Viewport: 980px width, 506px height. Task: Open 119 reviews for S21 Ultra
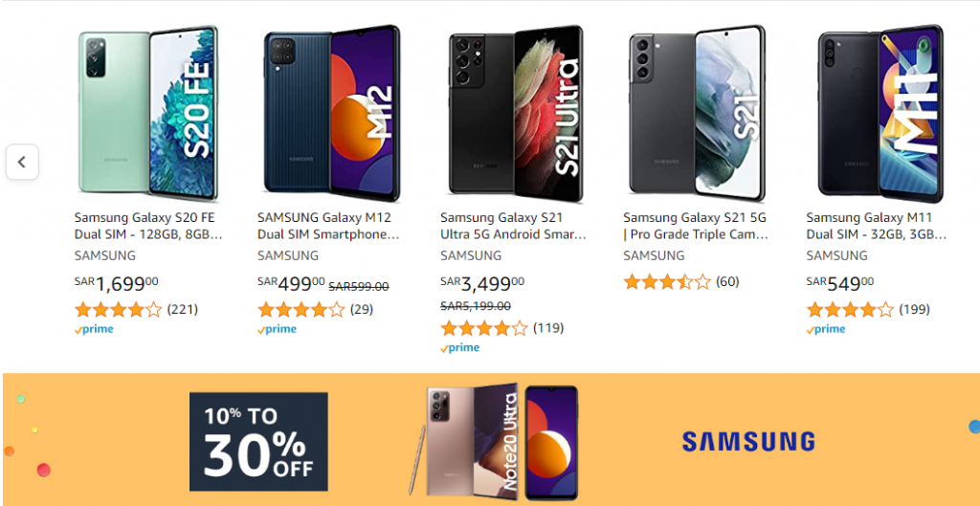pyautogui.click(x=548, y=327)
